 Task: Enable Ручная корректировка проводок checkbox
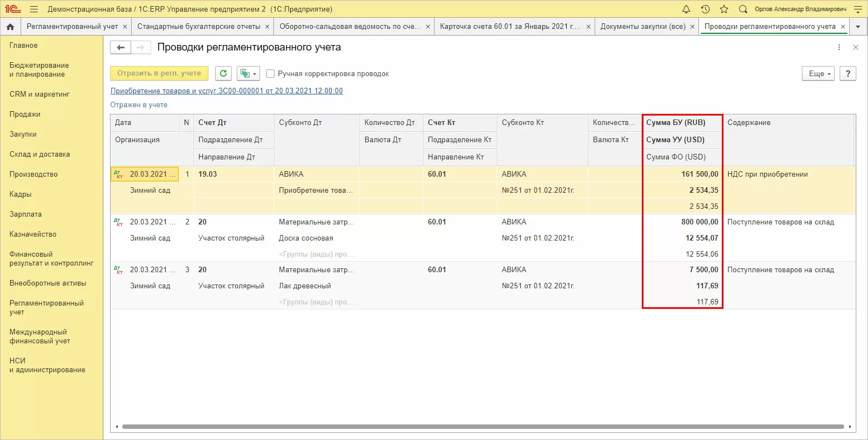click(x=271, y=74)
